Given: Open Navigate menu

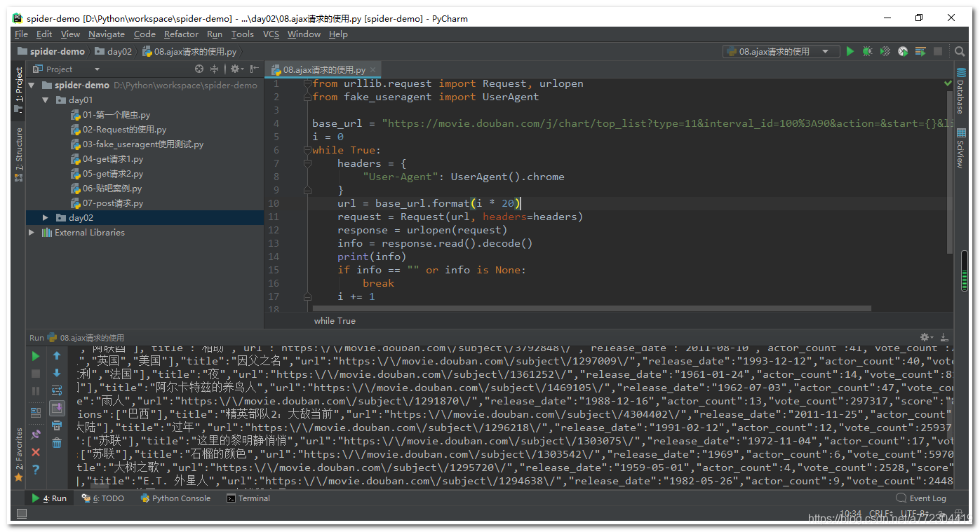Looking at the screenshot, I should click(107, 34).
